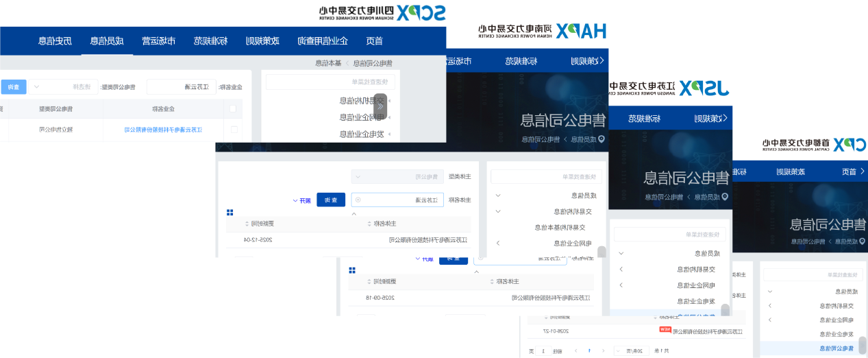Click the 查询 button in the Sichuan window
Screen dimensions: 868x358
[x=14, y=87]
